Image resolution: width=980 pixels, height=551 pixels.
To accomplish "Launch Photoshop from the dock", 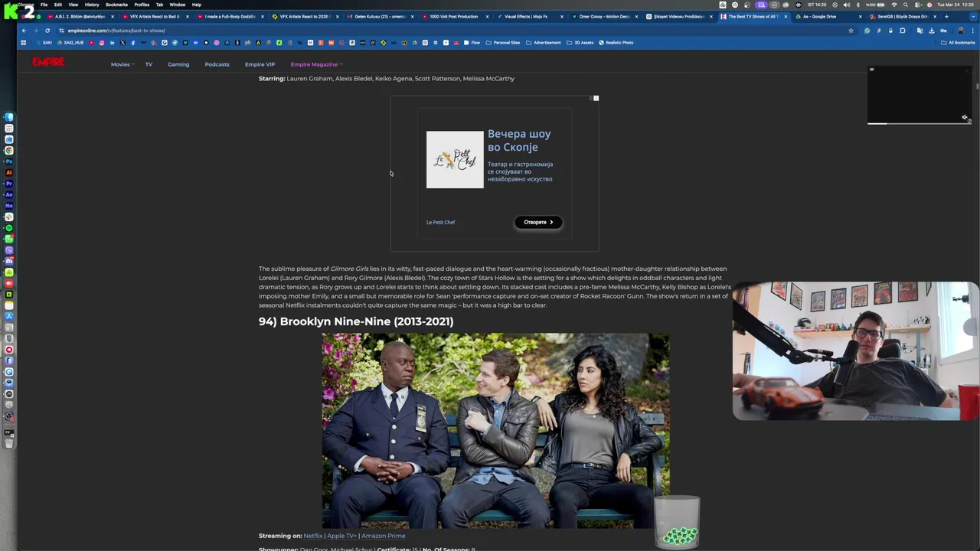I will [x=9, y=161].
